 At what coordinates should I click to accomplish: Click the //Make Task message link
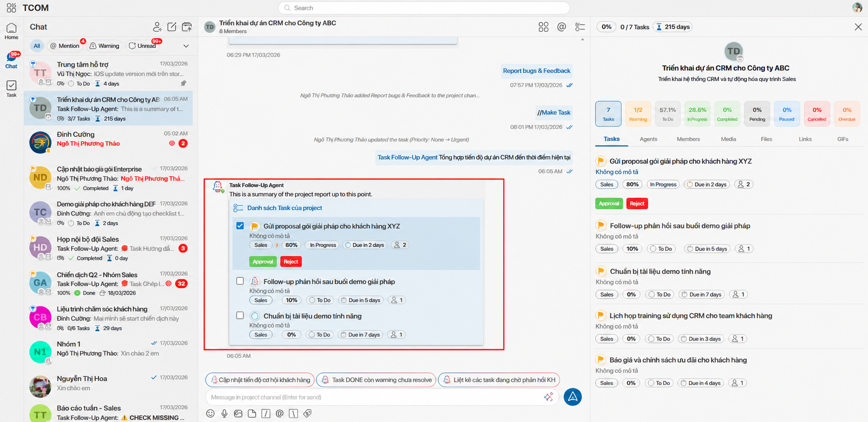point(554,112)
